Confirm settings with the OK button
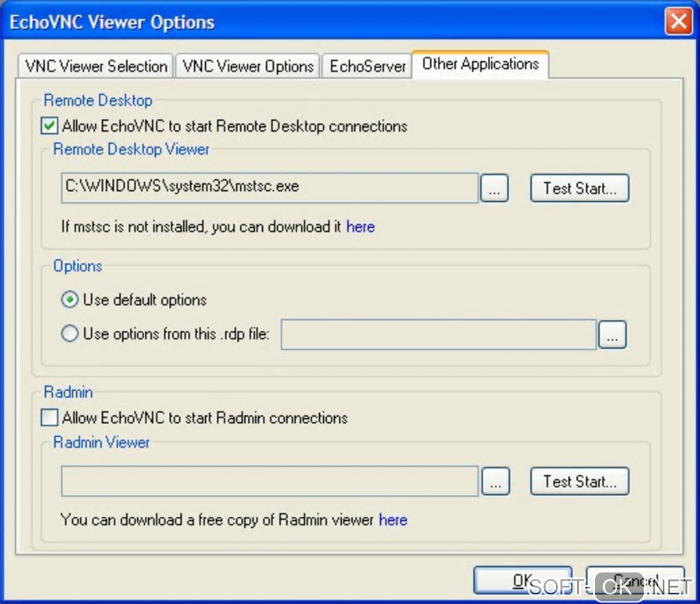 [523, 581]
